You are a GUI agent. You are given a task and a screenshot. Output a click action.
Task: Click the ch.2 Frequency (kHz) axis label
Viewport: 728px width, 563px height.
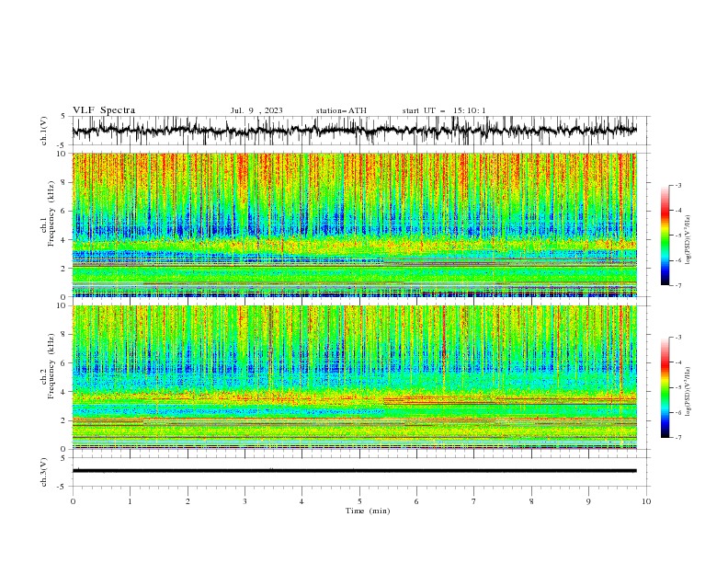pos(48,366)
